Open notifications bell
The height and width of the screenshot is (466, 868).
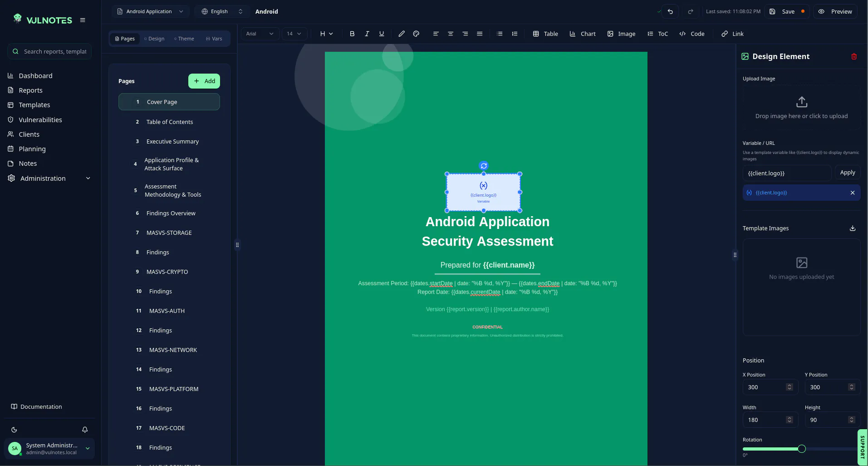click(x=85, y=430)
